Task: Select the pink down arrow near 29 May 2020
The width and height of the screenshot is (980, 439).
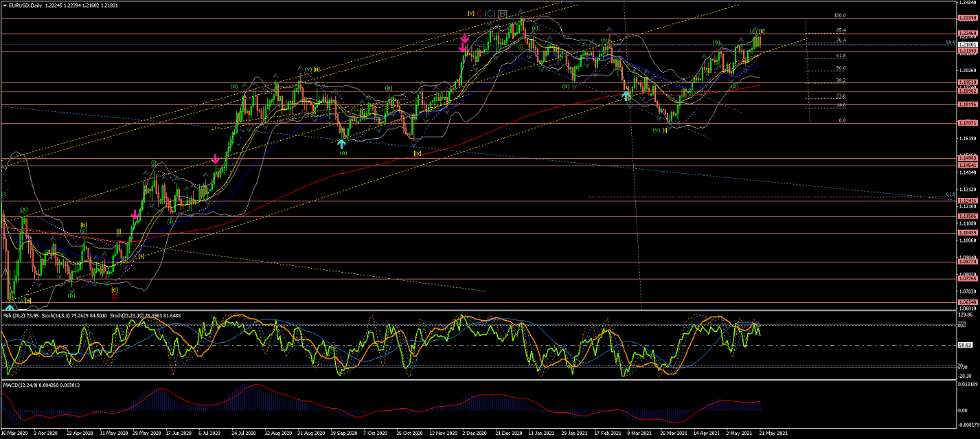Action: pos(135,216)
